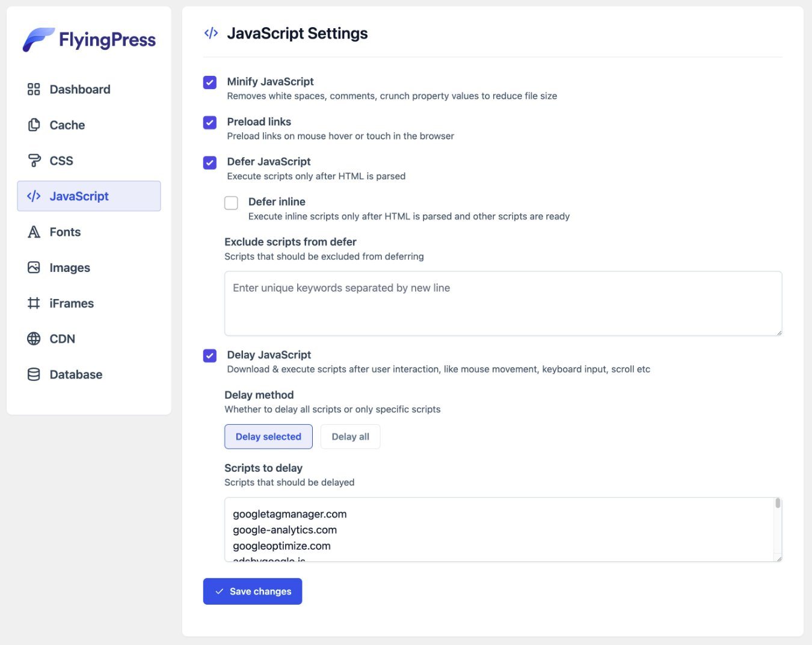Focus the Exclude scripts from defer textarea
812x645 pixels.
pyautogui.click(x=503, y=303)
